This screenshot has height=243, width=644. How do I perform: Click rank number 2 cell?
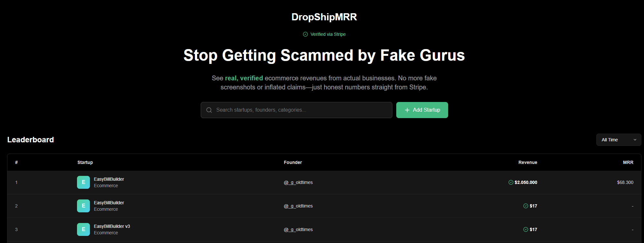coord(16,206)
